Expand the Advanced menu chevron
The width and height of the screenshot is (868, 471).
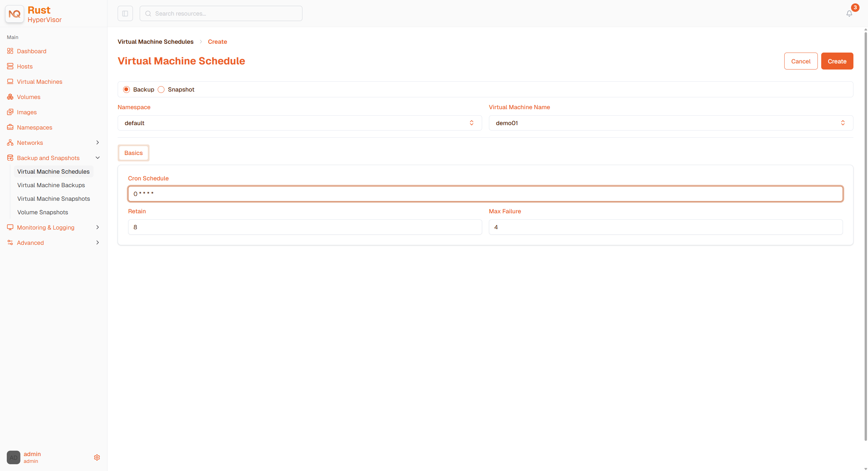point(98,243)
